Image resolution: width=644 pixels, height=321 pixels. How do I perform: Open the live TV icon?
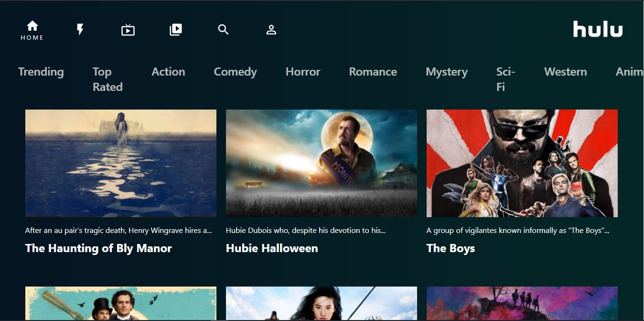[x=128, y=30]
